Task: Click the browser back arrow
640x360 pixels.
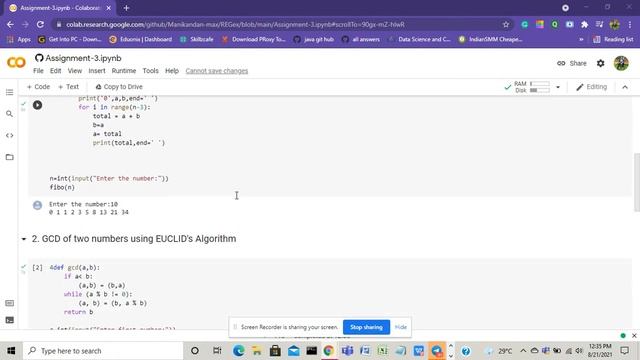Action: click(x=10, y=24)
